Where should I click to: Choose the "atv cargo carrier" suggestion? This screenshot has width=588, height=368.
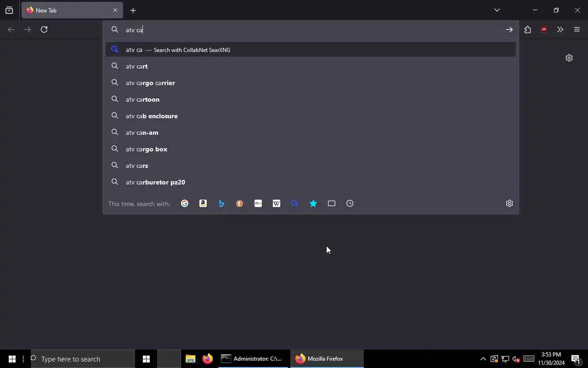pyautogui.click(x=311, y=83)
